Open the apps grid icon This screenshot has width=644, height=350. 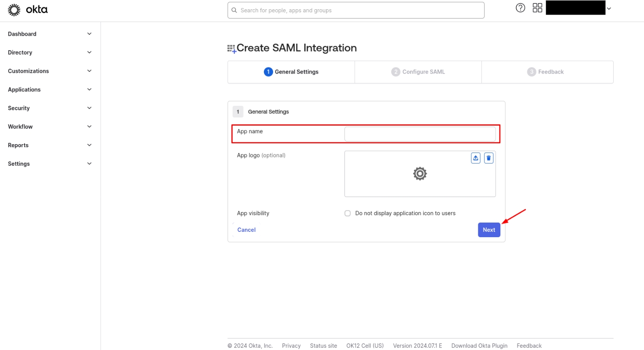point(537,8)
